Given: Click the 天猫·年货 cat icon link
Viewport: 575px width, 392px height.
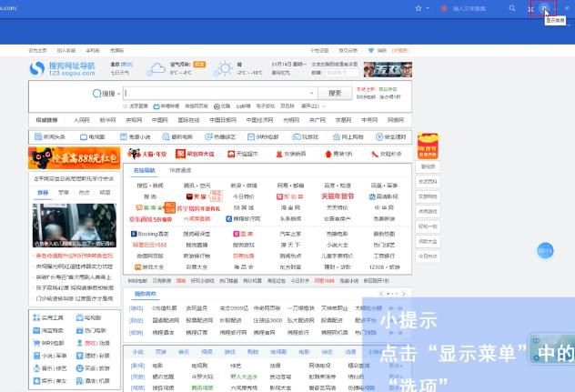Looking at the screenshot, I should tap(147, 154).
